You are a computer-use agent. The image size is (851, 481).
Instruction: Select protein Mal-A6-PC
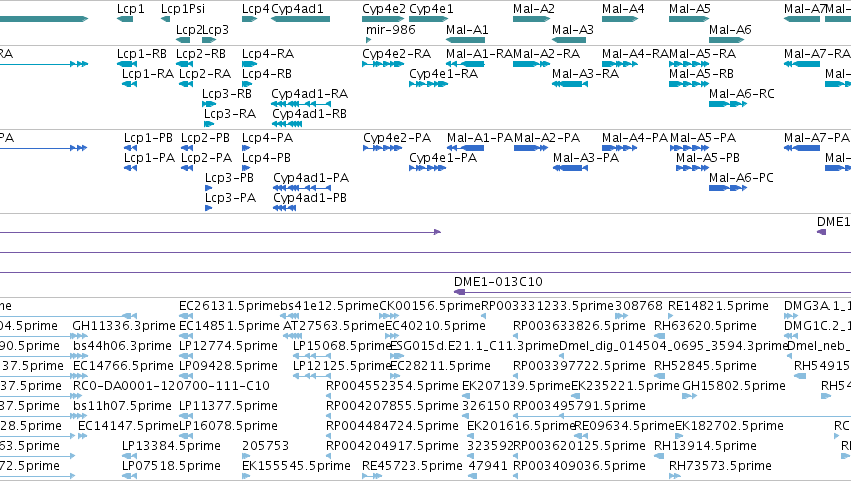[728, 188]
